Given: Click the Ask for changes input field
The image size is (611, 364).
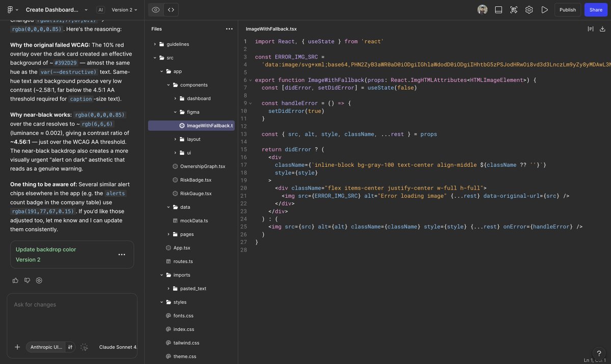Looking at the screenshot, I should (x=71, y=304).
